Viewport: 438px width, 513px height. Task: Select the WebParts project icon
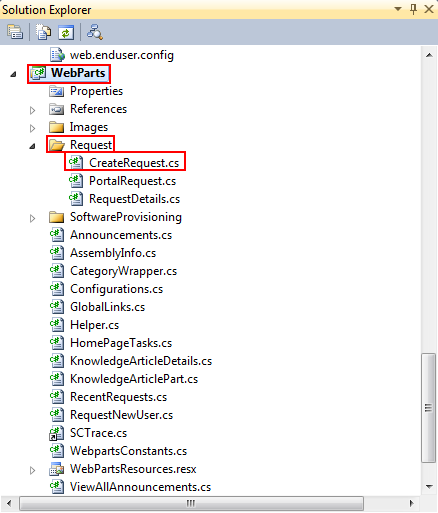[38, 73]
